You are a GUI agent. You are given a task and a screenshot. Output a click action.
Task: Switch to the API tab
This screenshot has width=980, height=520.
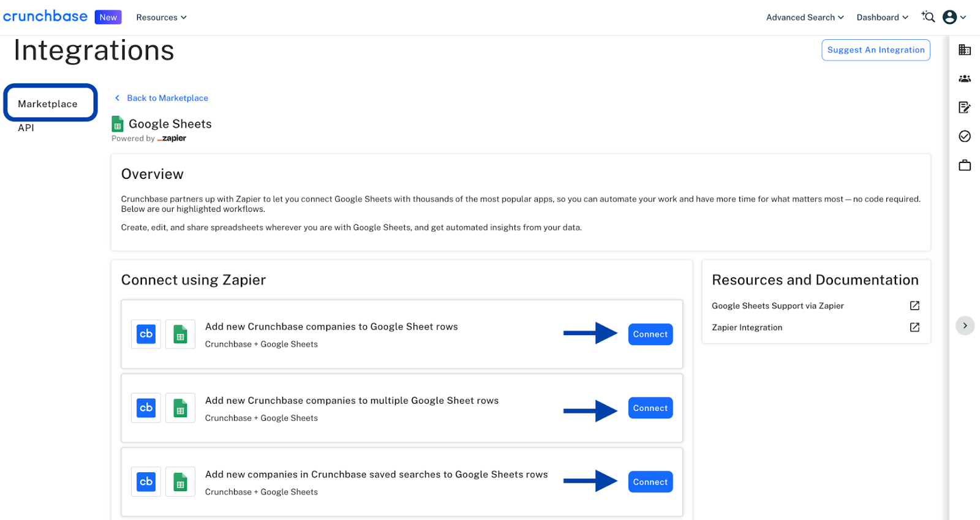[26, 128]
